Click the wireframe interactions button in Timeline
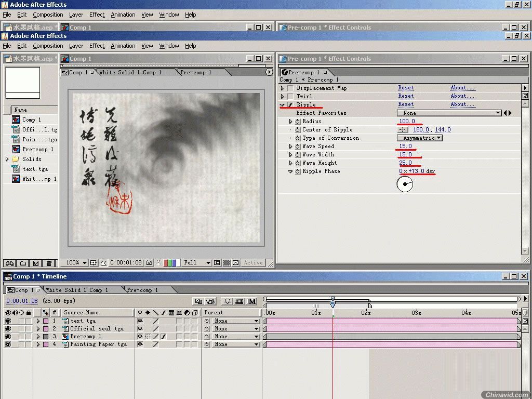This screenshot has width=532, height=399. tap(199, 301)
